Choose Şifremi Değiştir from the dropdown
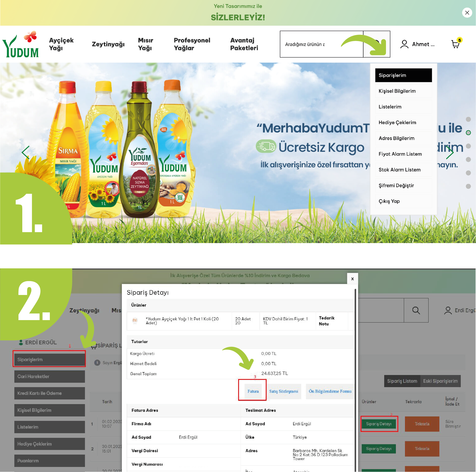The width and height of the screenshot is (476, 472). click(403, 186)
